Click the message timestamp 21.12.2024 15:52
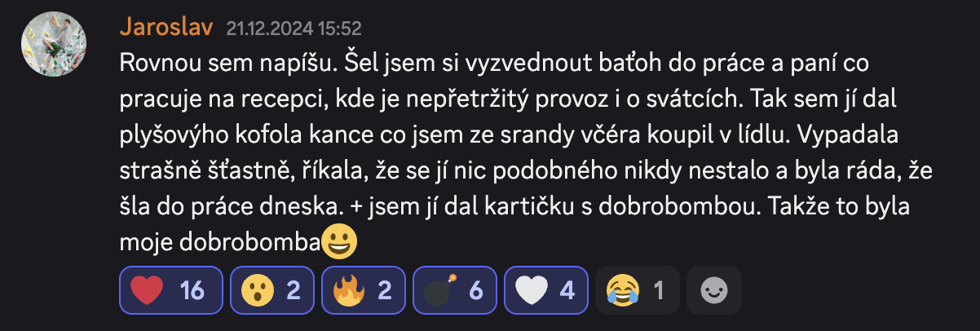 tap(294, 29)
